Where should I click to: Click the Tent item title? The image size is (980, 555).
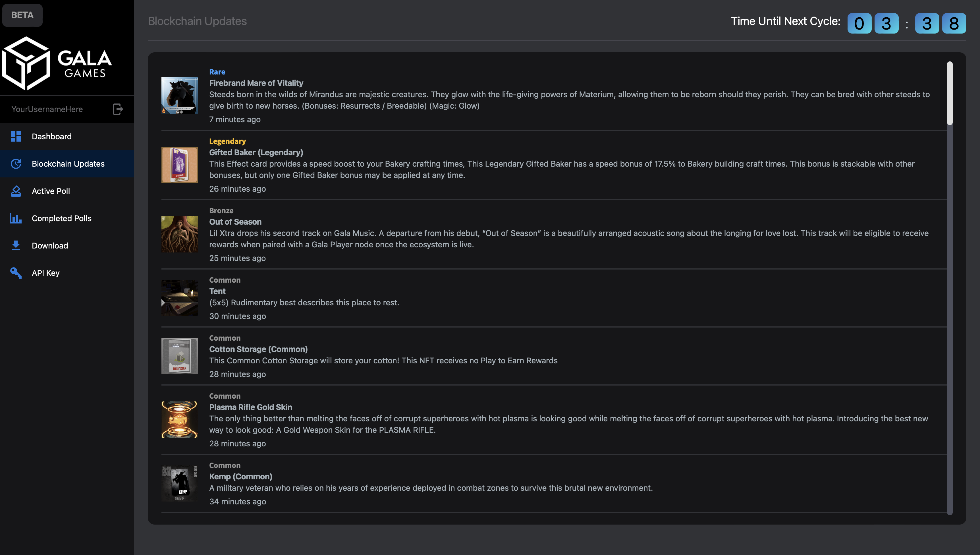pos(217,291)
